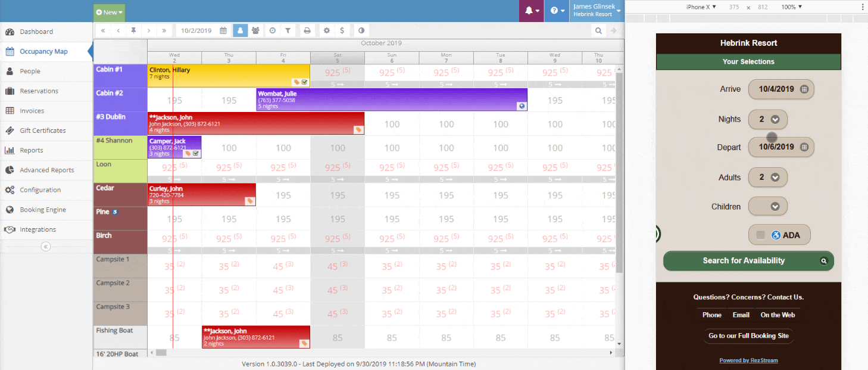The height and width of the screenshot is (370, 868).
Task: Open the filter funnel tool
Action: 288,30
